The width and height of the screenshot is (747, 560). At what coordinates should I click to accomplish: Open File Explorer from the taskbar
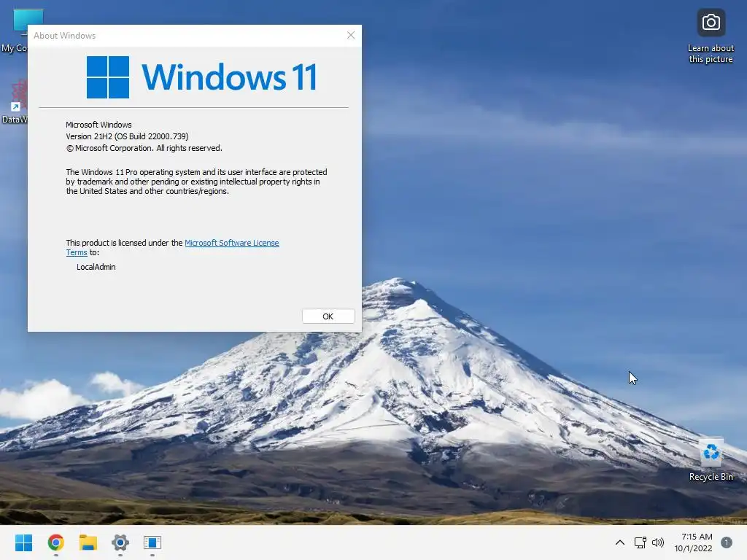pos(88,542)
